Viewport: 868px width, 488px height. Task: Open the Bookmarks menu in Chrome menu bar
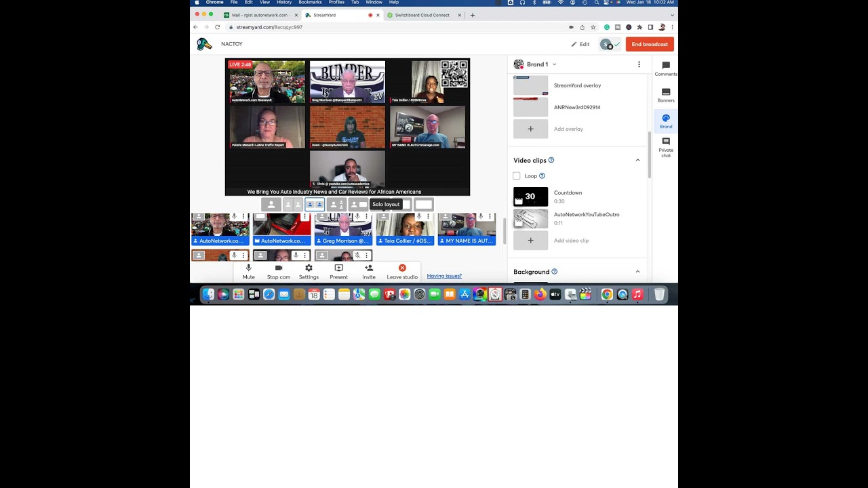tap(310, 3)
